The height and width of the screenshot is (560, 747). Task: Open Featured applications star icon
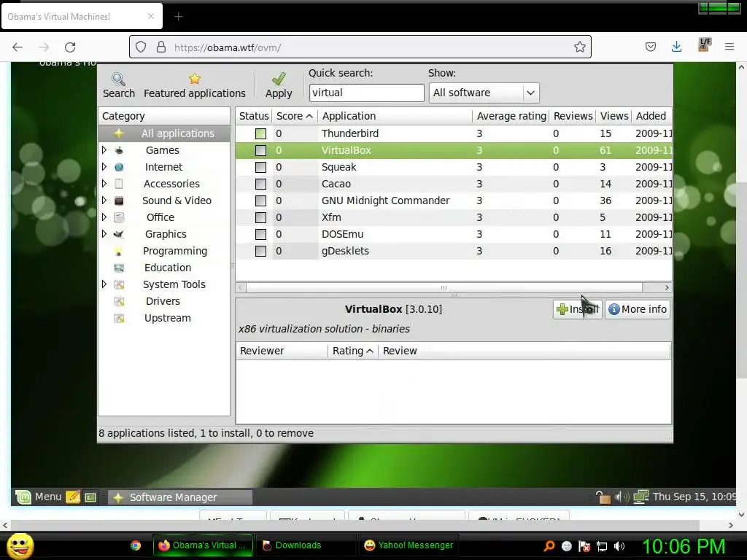pos(194,79)
